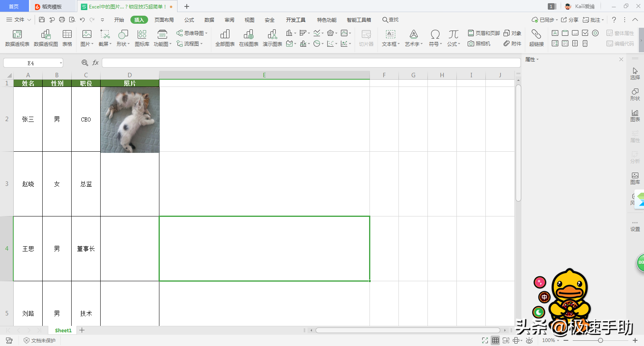Open the 开始 ribbon tab
Screen dimensions: 644x346
[x=119, y=20]
